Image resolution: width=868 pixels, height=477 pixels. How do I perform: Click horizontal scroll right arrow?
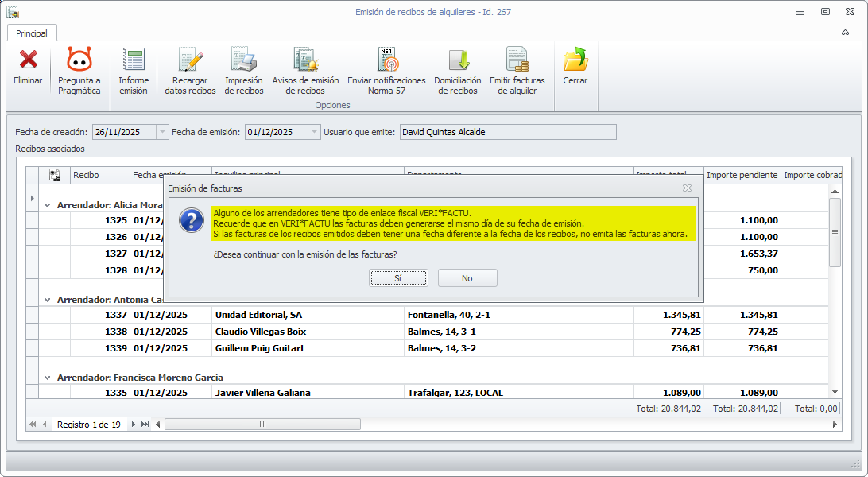tap(835, 425)
